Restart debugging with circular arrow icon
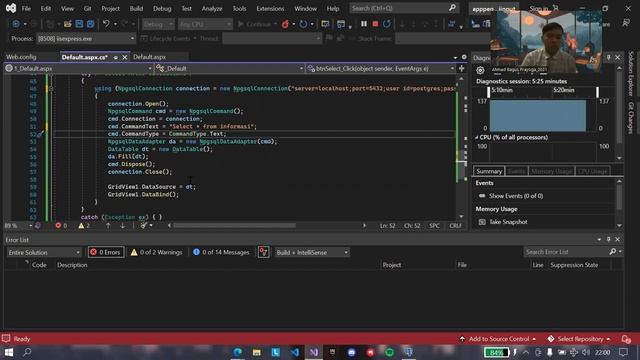 pos(387,24)
